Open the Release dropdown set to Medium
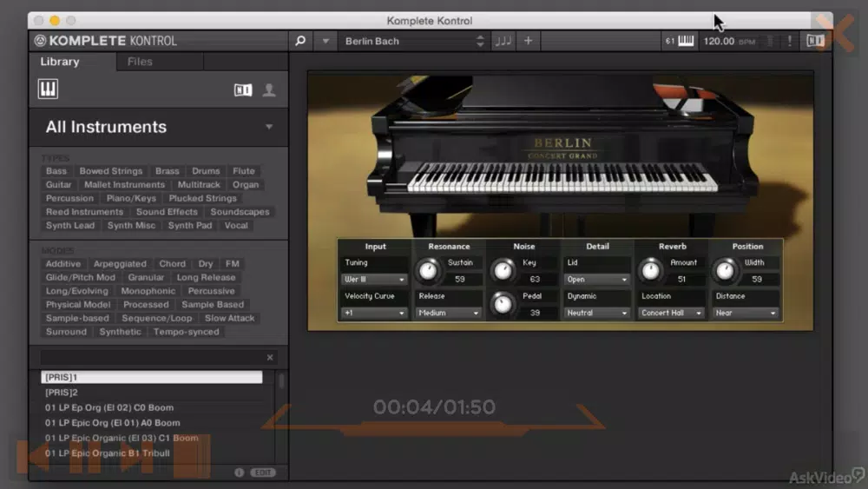This screenshot has height=489, width=868. [x=449, y=313]
